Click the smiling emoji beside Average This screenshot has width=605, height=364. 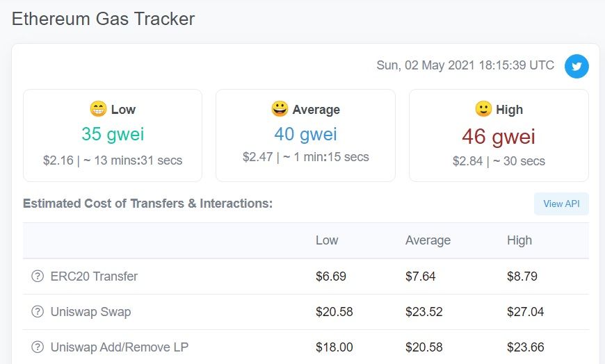280,109
